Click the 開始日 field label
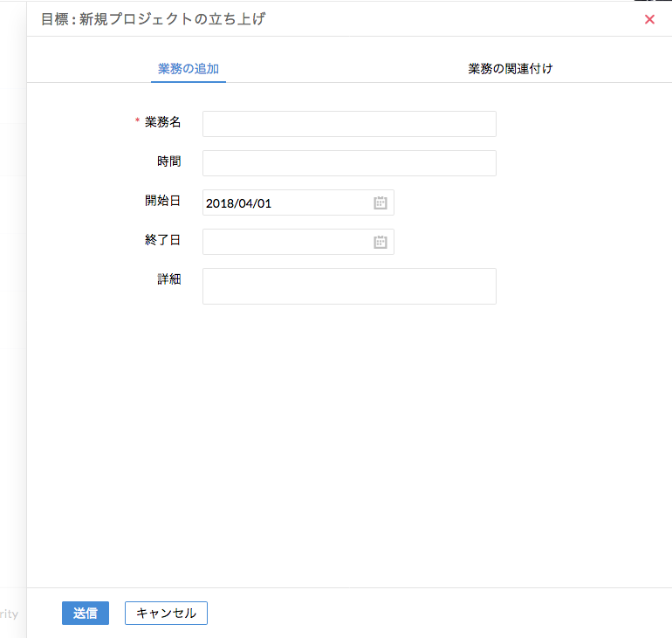This screenshot has width=672, height=638. [x=163, y=201]
